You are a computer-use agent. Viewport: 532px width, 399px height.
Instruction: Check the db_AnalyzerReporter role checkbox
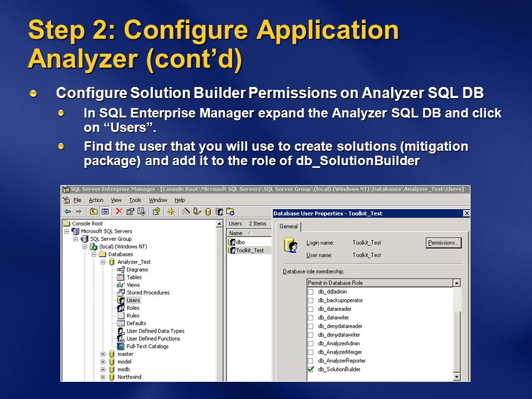310,361
